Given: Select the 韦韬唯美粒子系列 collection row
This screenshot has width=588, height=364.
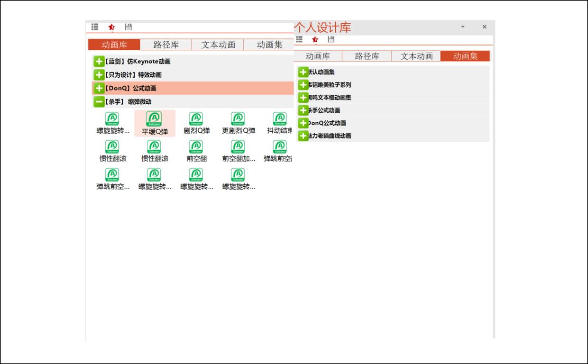Looking at the screenshot, I should (332, 85).
